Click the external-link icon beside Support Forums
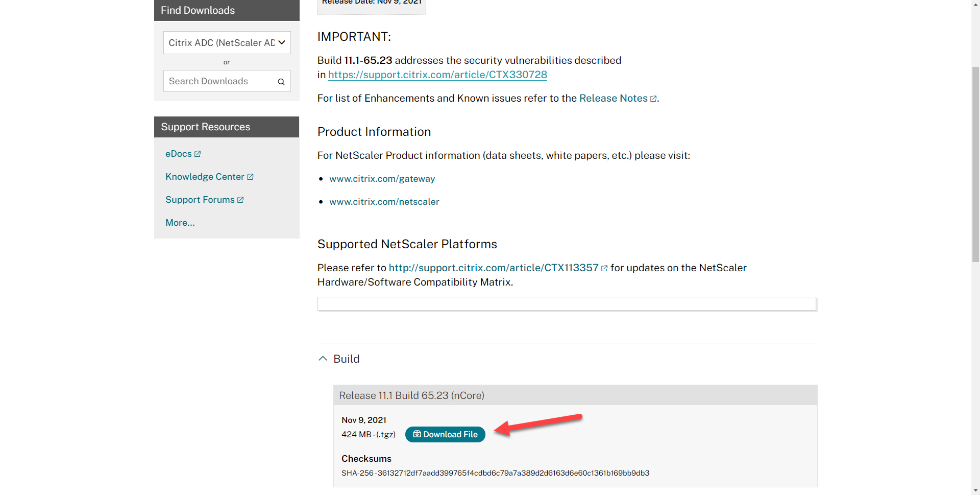Viewport: 980px width, 495px height. coord(240,200)
